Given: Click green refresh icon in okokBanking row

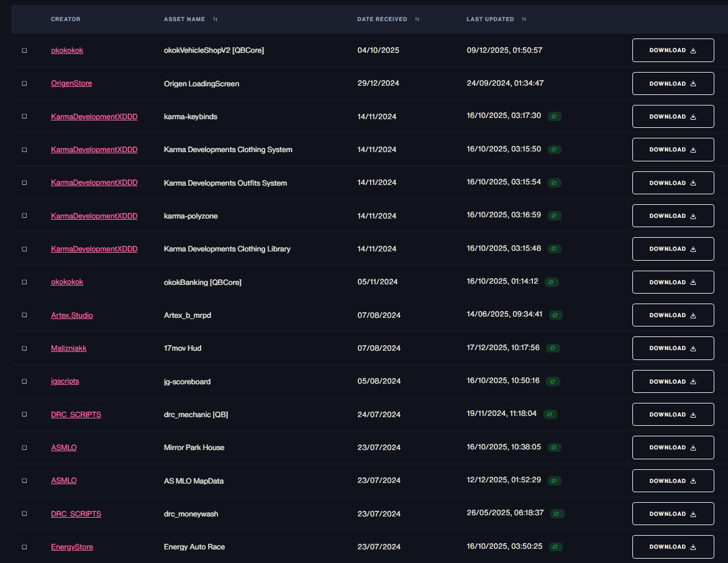Looking at the screenshot, I should pos(552,282).
